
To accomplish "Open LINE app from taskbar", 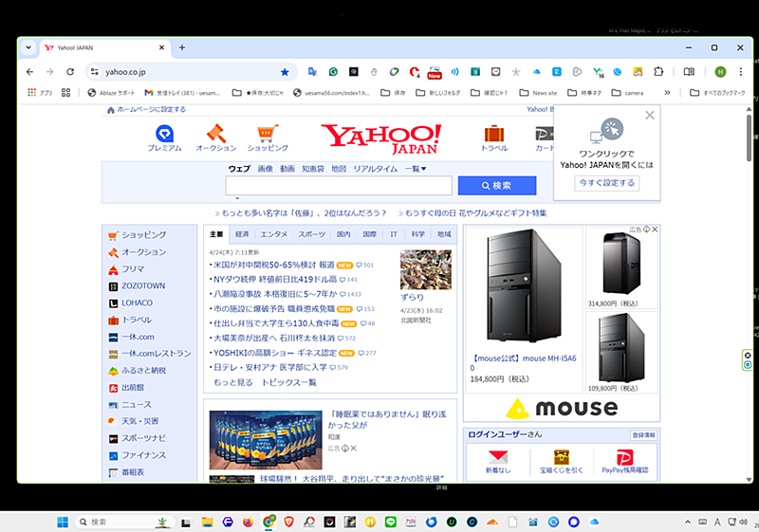I will pos(391,522).
